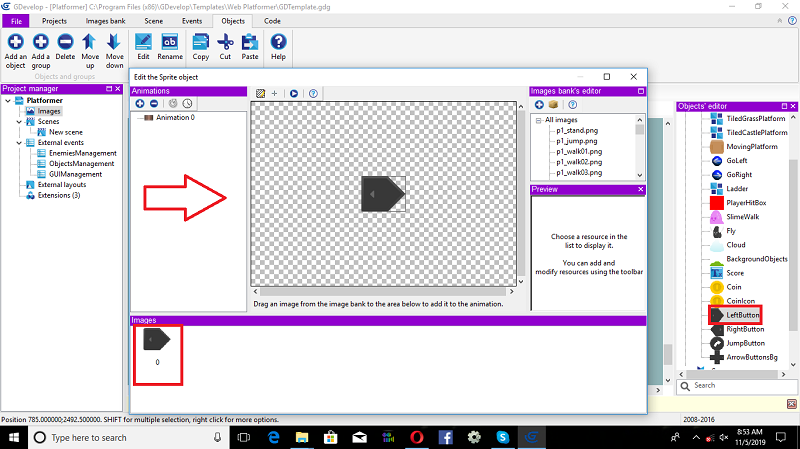Select p1_jump.png in image bank
Image resolution: width=800 pixels, height=449 pixels.
(x=577, y=141)
